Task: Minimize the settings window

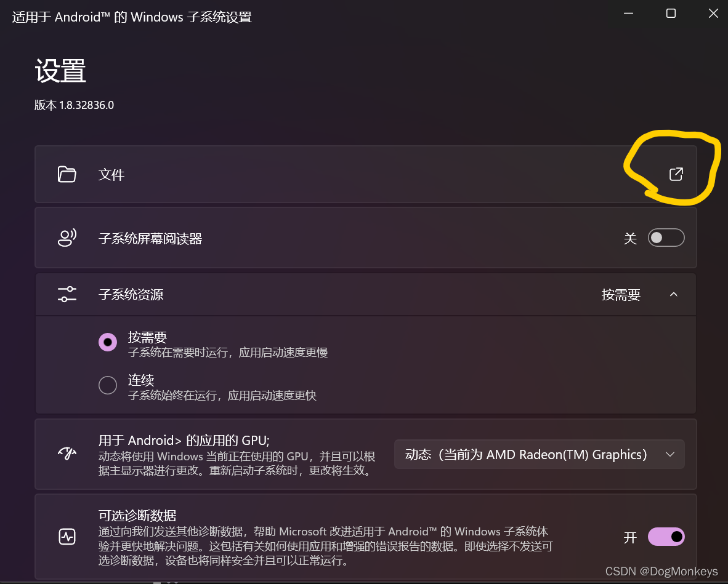Action: [629, 14]
